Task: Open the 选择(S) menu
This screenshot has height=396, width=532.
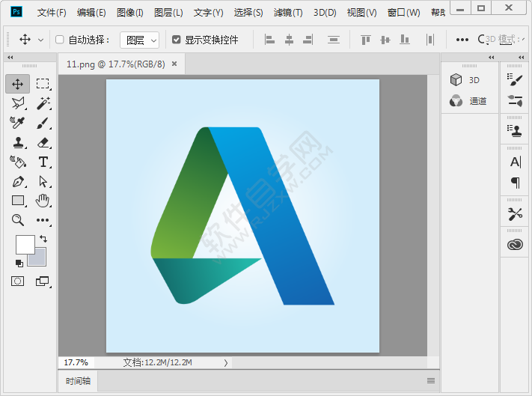Action: [x=248, y=13]
